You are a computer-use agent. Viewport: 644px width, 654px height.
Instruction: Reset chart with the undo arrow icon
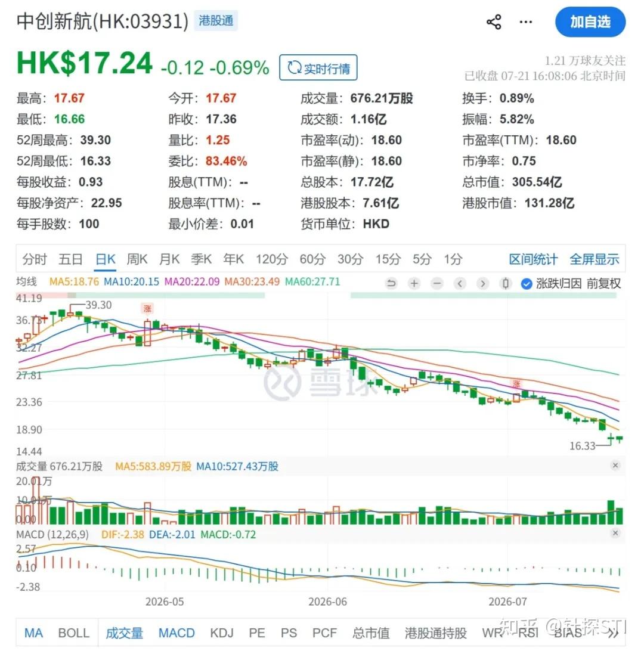(x=391, y=284)
